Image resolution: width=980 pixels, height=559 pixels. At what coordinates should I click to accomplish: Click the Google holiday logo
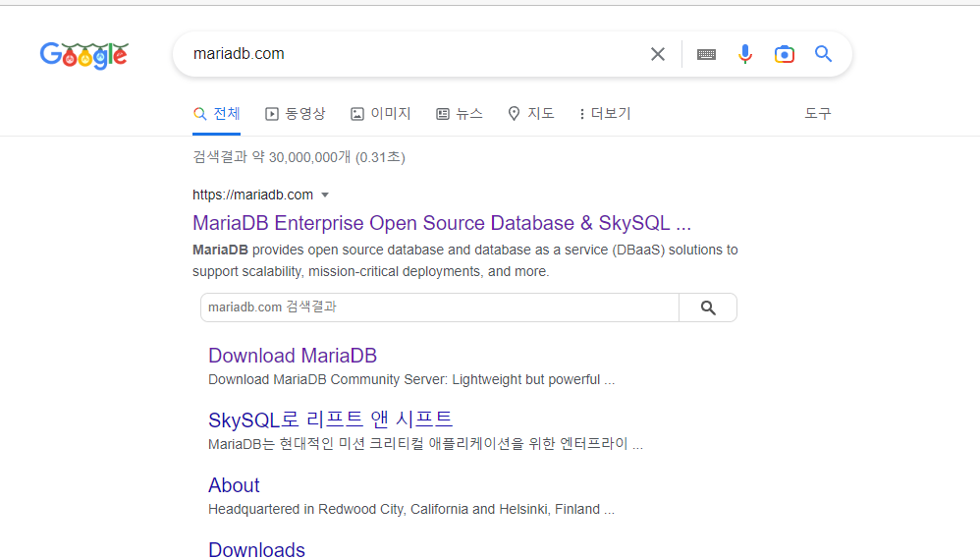(84, 55)
